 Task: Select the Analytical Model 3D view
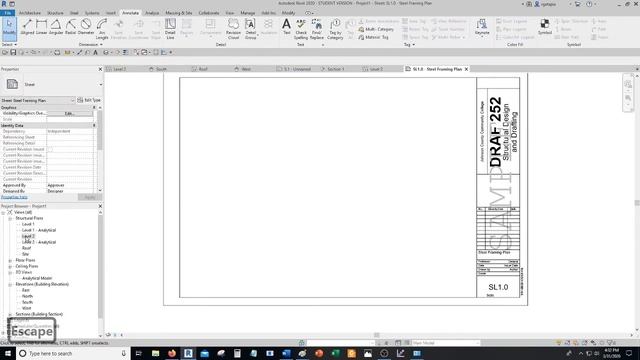(x=37, y=278)
